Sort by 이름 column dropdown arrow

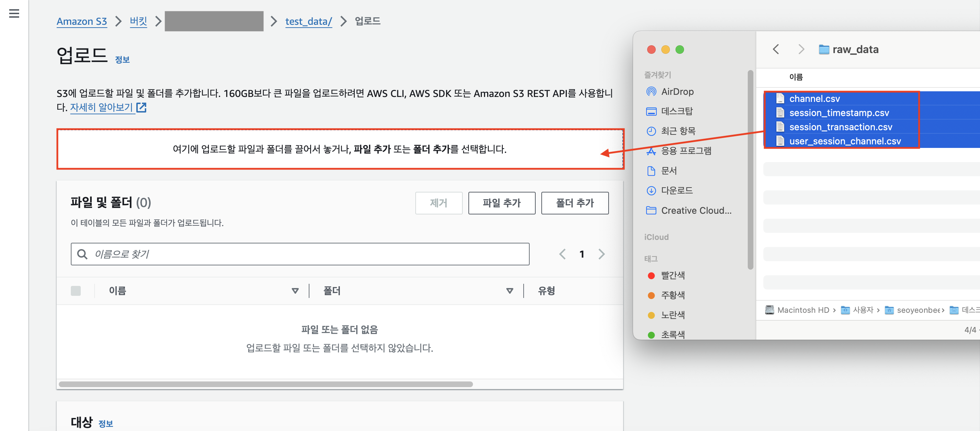tap(295, 291)
